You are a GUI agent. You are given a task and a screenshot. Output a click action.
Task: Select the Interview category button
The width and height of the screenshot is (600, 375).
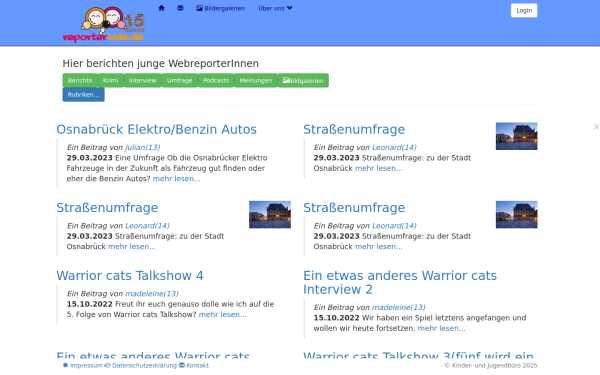pos(142,80)
